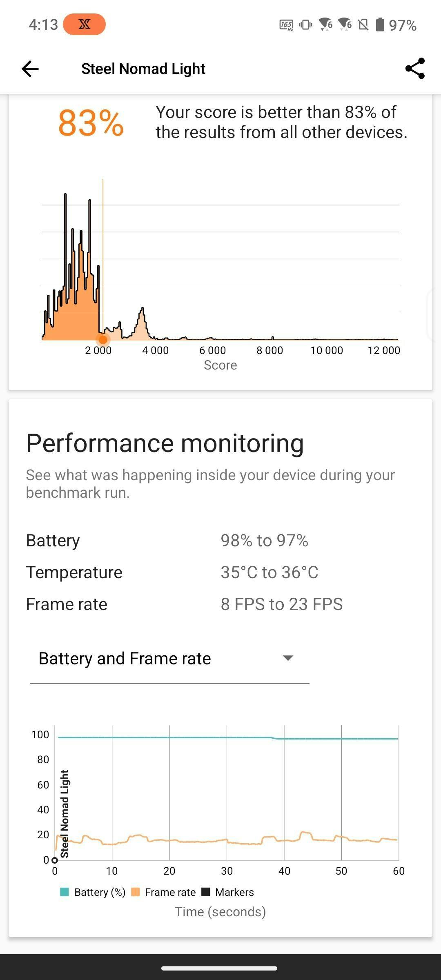This screenshot has height=980, width=441.
Task: Tap the orange score marker dot
Action: (103, 339)
